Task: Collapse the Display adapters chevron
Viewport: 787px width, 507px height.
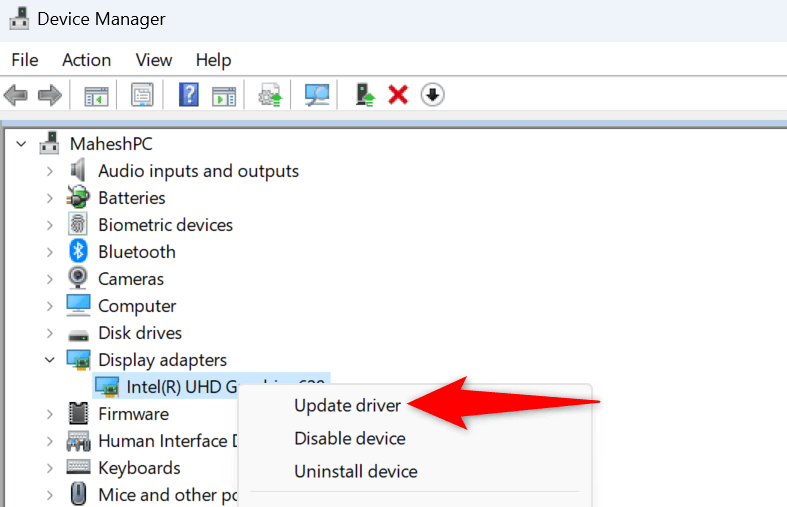Action: (49, 360)
